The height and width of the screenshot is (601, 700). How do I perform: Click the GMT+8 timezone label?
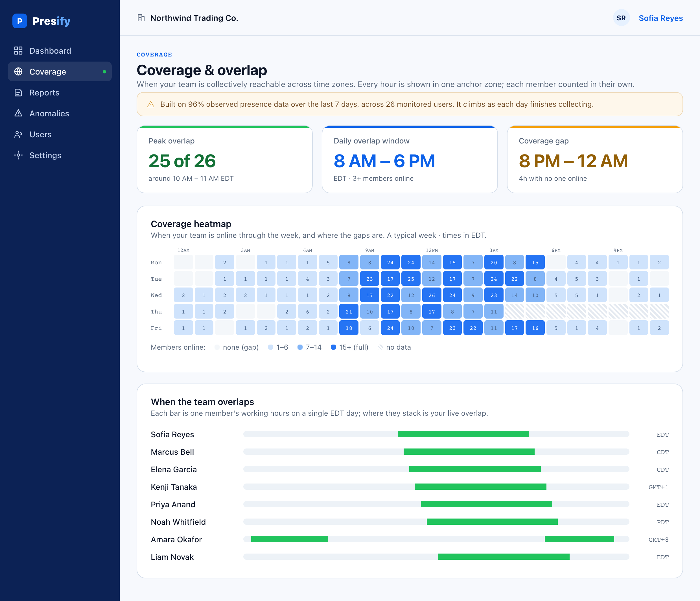coord(658,539)
